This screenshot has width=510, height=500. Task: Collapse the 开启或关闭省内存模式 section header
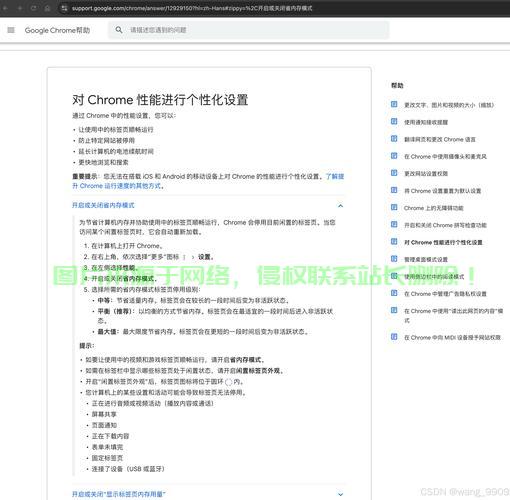pyautogui.click(x=103, y=205)
